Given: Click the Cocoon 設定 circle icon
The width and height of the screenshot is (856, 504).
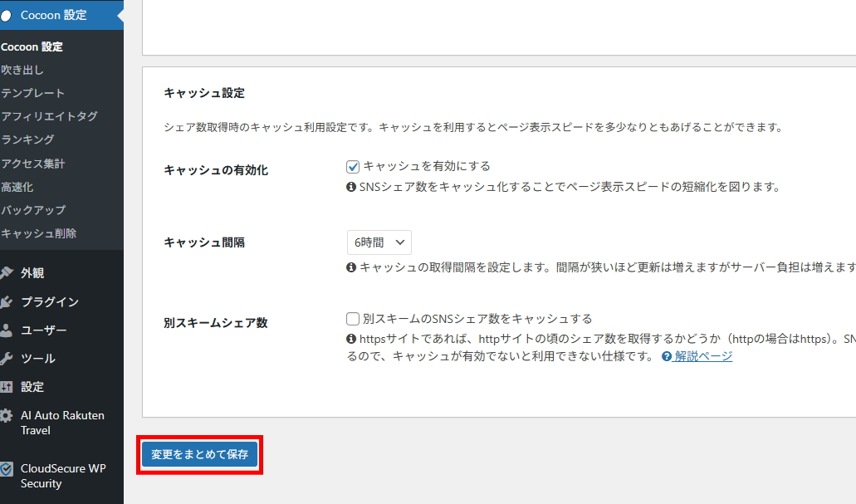Looking at the screenshot, I should click(7, 15).
